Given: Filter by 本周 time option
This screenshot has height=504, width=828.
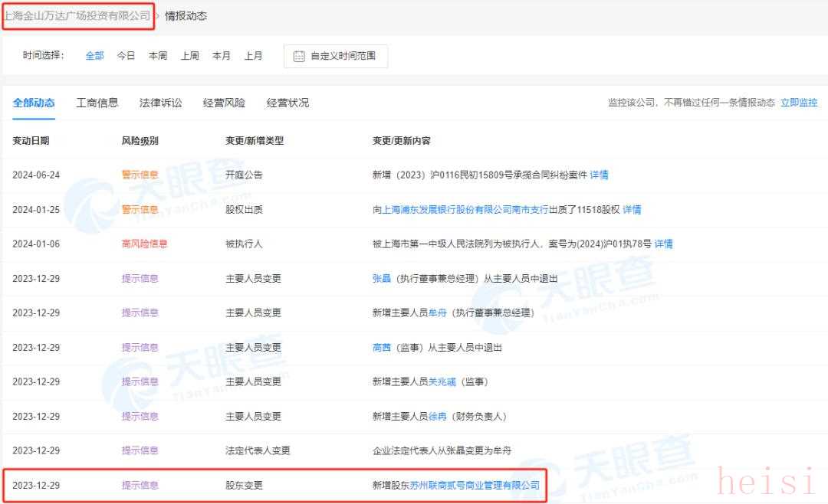Looking at the screenshot, I should (158, 56).
